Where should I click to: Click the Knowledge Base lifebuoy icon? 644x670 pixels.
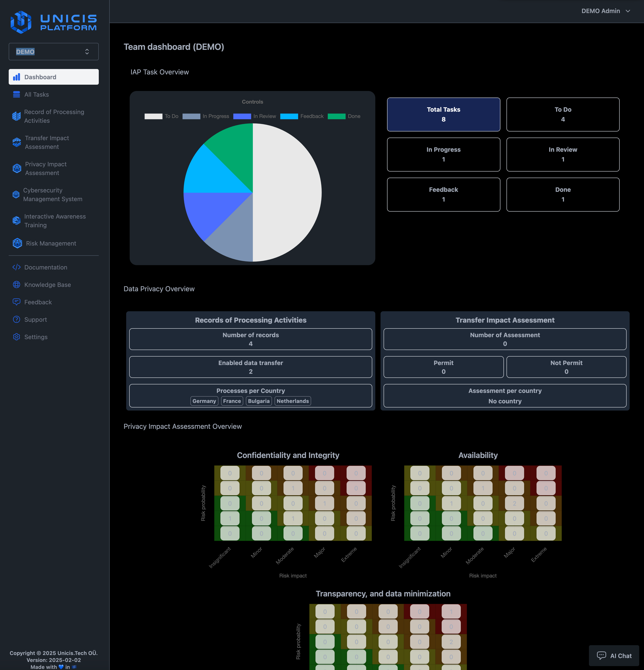16,285
